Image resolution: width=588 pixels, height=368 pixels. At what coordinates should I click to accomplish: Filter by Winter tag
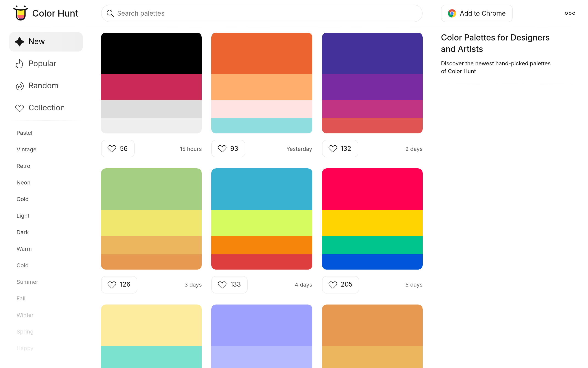(25, 315)
